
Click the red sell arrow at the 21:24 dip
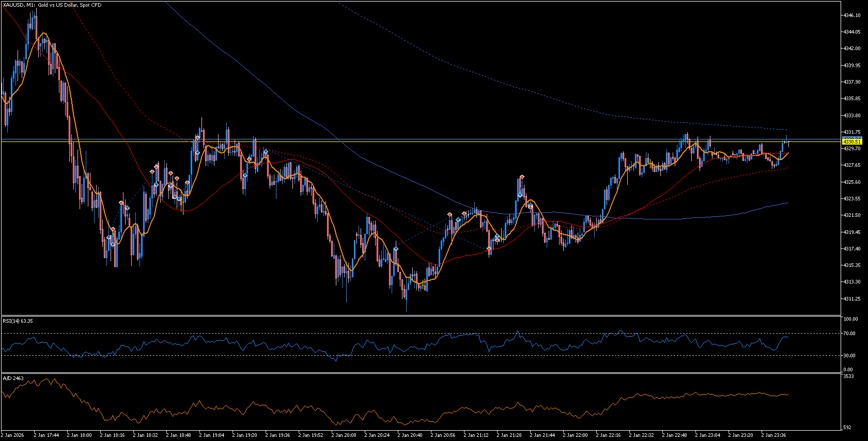coord(489,249)
